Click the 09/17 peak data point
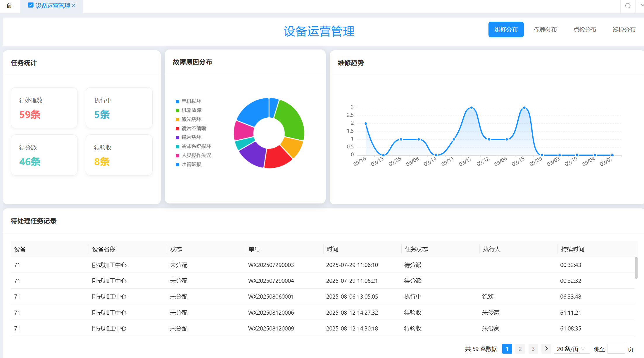Screen dimensions: 644x358 [x=471, y=108]
